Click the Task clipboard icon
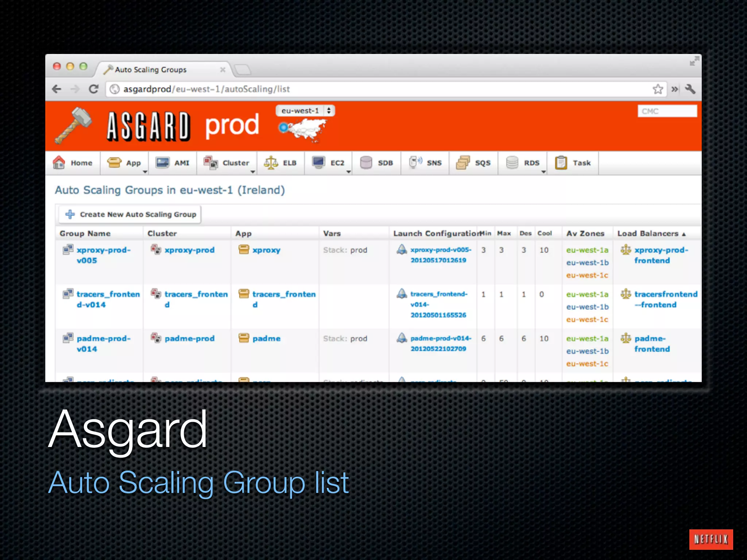This screenshot has width=747, height=560. tap(561, 163)
